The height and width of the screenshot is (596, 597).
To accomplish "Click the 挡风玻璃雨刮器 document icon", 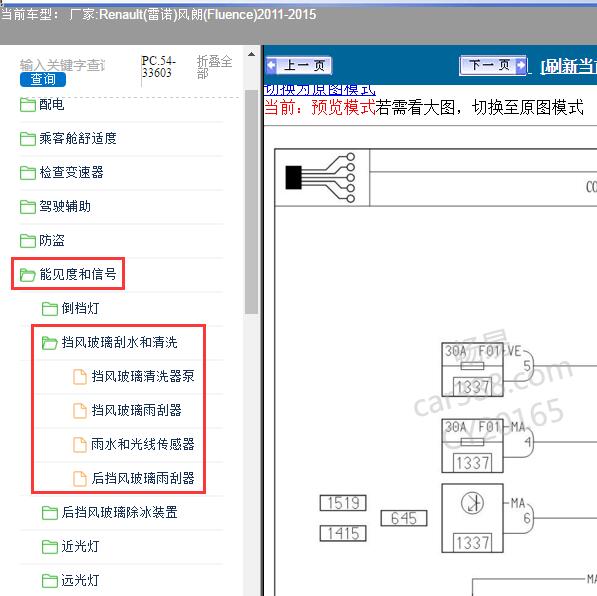I will pyautogui.click(x=80, y=411).
